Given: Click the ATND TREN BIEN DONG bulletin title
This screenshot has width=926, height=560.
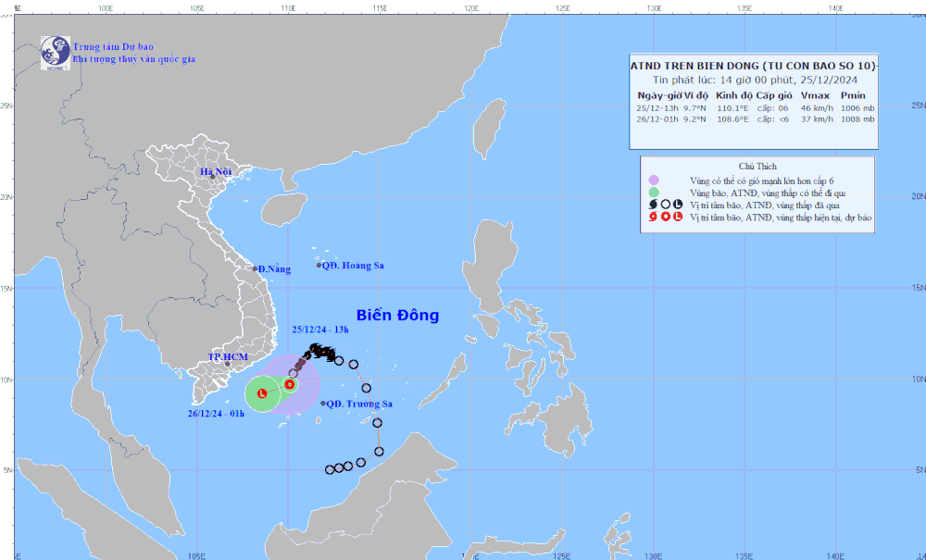Looking at the screenshot, I should point(754,66).
